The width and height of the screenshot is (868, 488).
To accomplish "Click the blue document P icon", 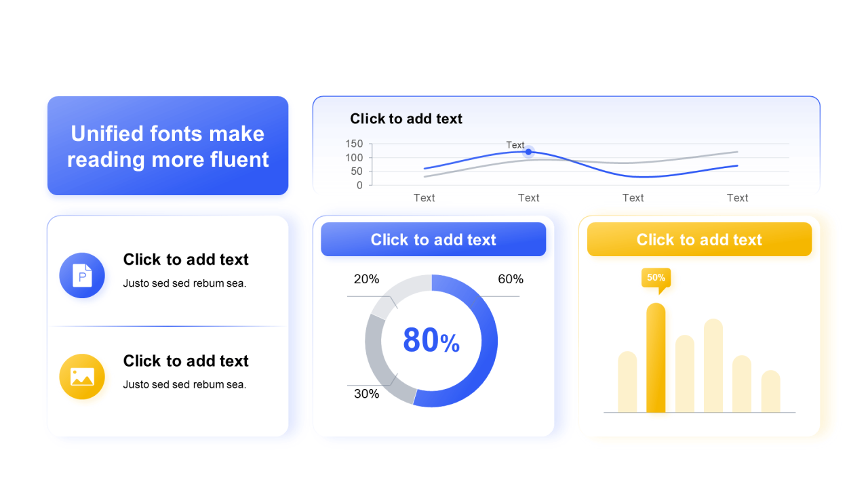I will tap(82, 275).
